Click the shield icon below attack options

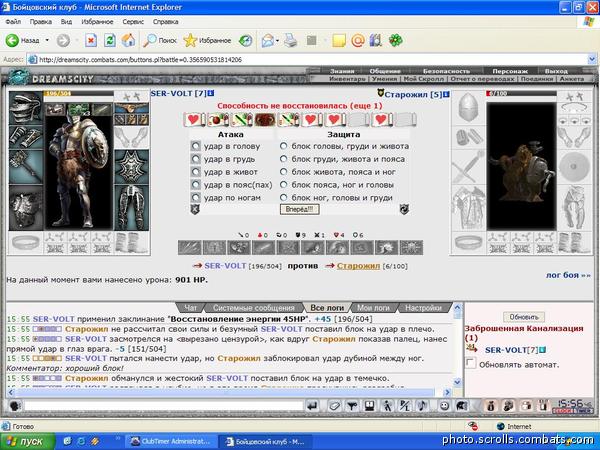195,209
